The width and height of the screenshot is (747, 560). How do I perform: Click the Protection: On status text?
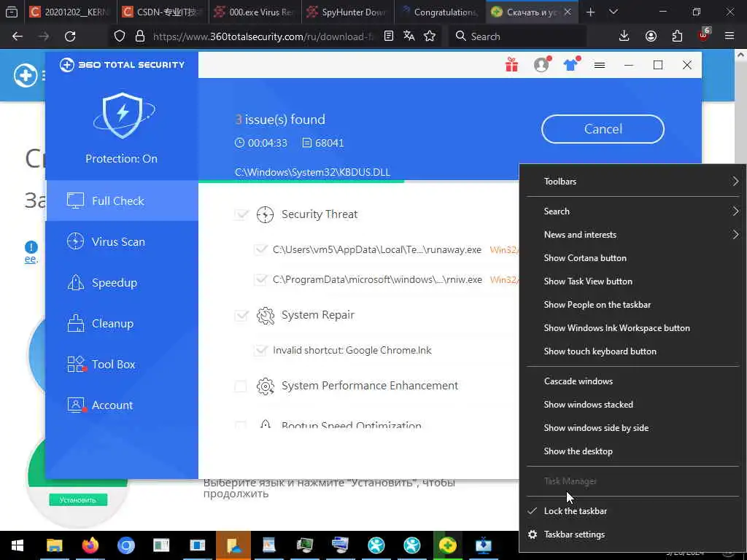point(122,158)
